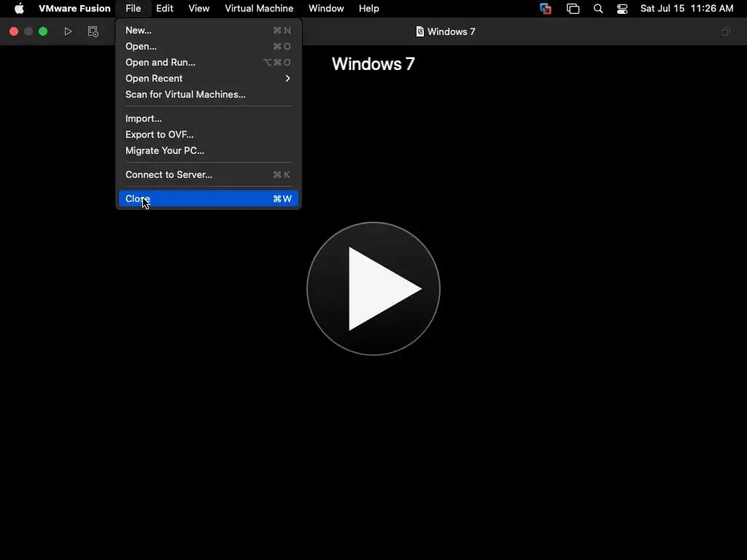Image resolution: width=747 pixels, height=560 pixels.
Task: Open the Virtual Machine menu
Action: pos(259,9)
